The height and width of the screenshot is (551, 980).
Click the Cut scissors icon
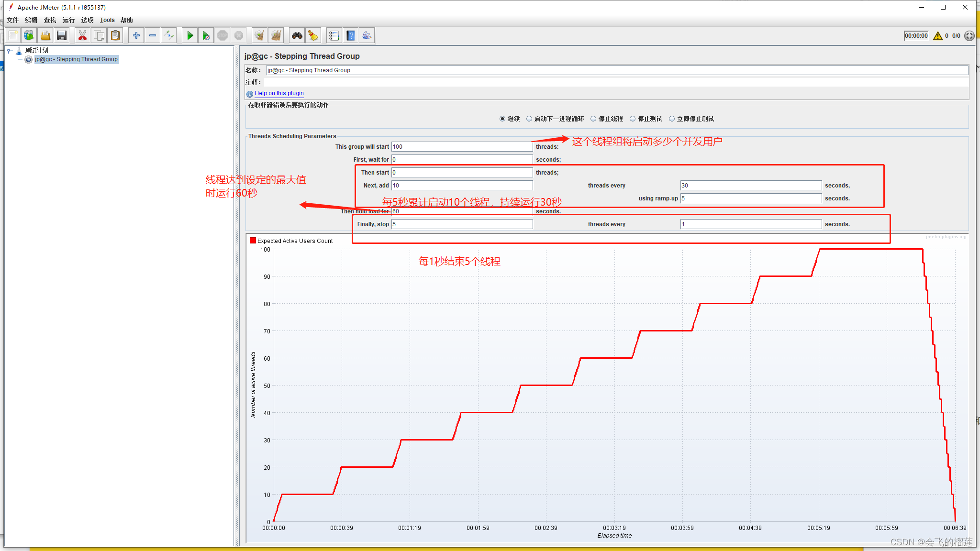82,35
